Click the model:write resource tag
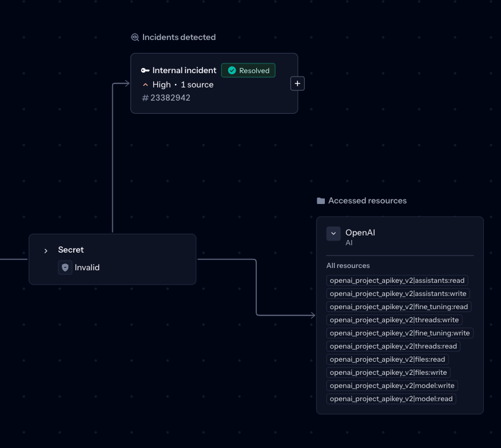The height and width of the screenshot is (448, 501). [392, 385]
